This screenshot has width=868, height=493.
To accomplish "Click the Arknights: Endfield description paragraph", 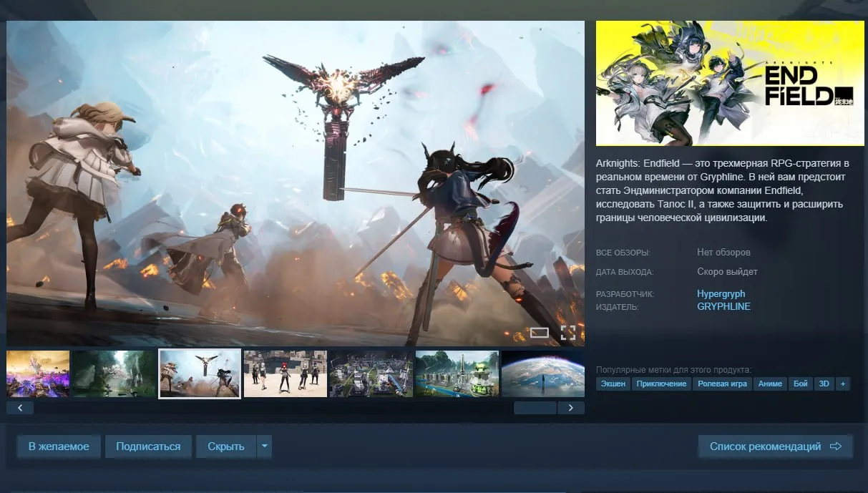I will (723, 191).
